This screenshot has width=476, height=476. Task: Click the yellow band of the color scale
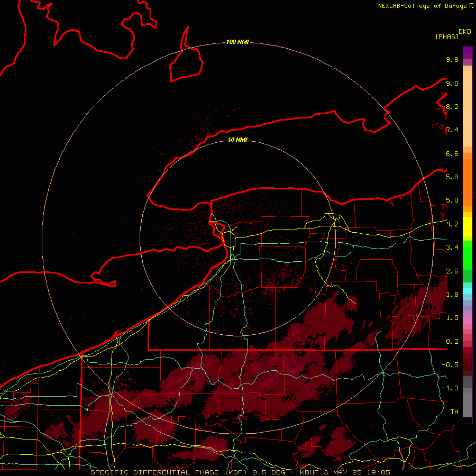point(467,226)
